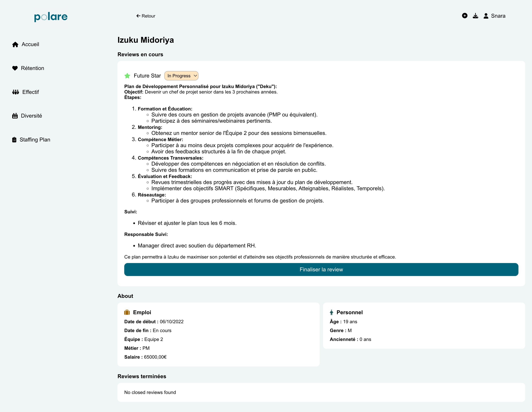Open the Diversité menu entry

31,116
